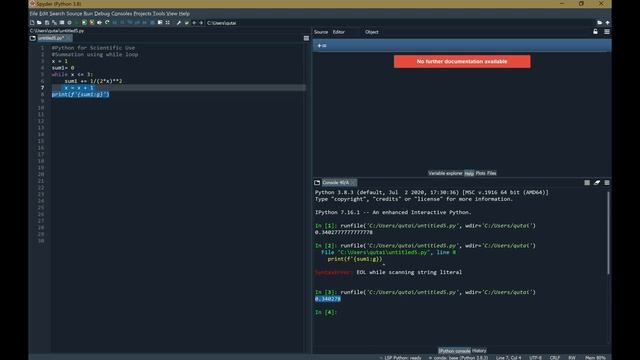Open the Search menu
The height and width of the screenshot is (360, 640).
(x=57, y=13)
